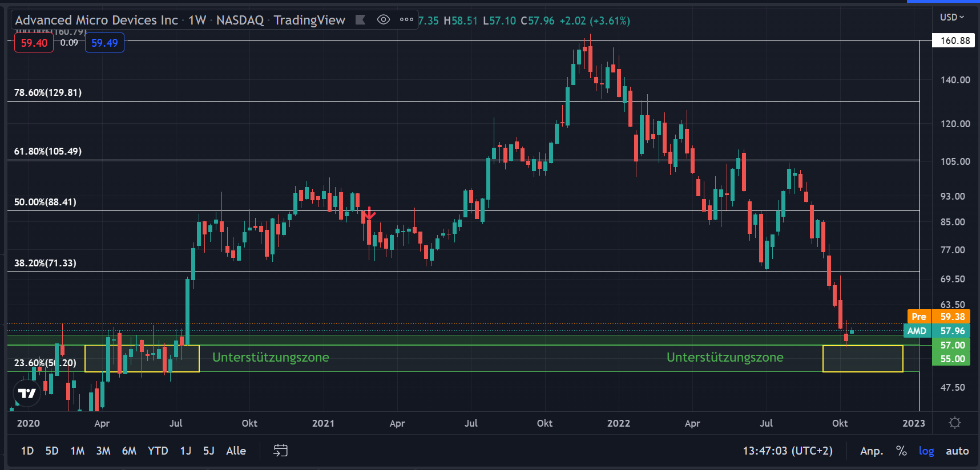Open chart settings via the gear icon
Image resolution: width=980 pixels, height=470 pixels.
[955, 423]
